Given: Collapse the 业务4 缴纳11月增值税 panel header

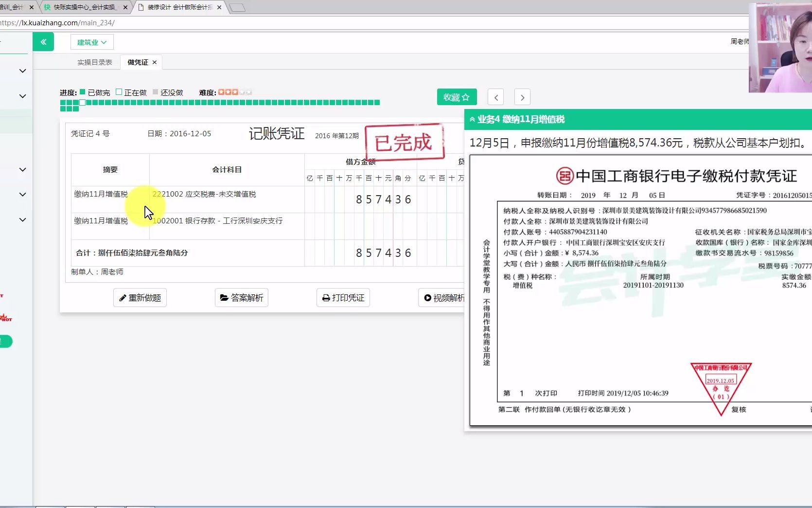Looking at the screenshot, I should tap(638, 119).
